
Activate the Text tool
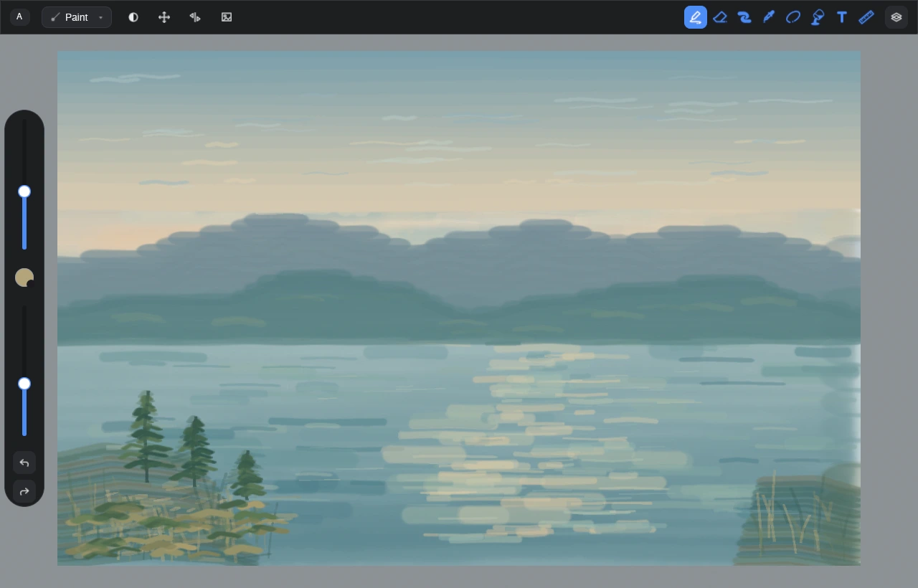pos(842,17)
